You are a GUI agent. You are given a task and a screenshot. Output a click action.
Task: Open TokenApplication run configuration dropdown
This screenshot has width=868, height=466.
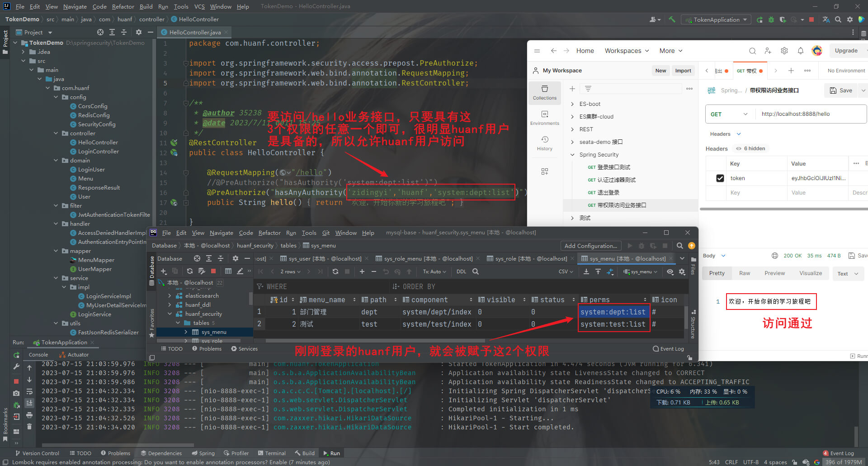point(717,19)
